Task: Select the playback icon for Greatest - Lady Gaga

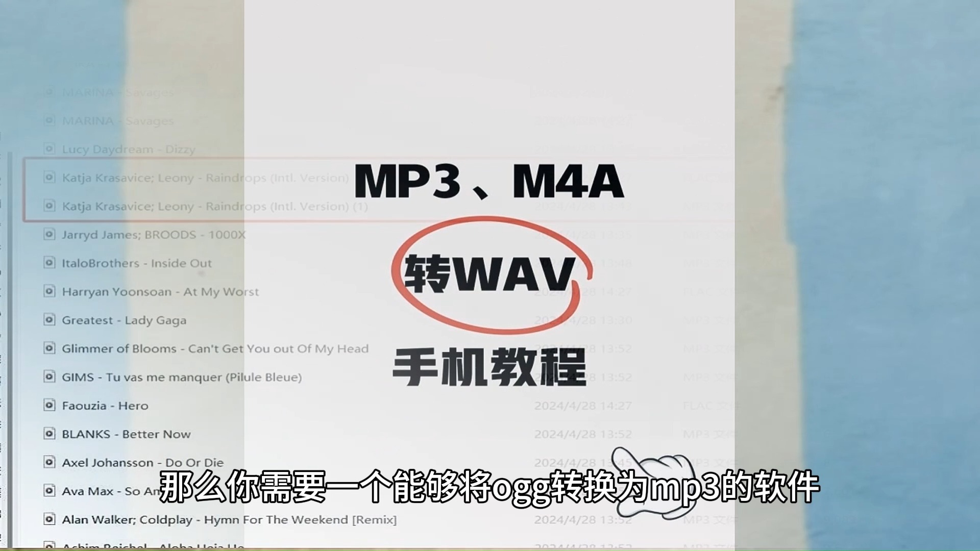Action: [49, 319]
